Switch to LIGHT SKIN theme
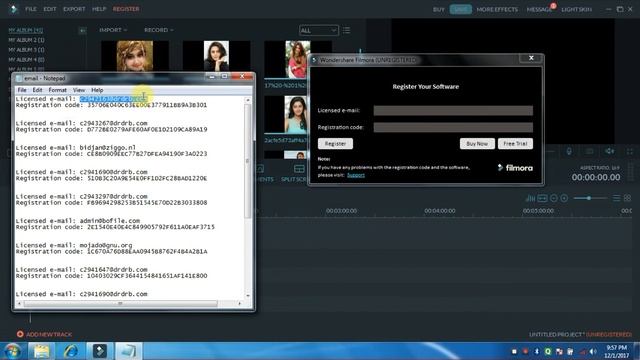Image resolution: width=640 pixels, height=360 pixels. pyautogui.click(x=576, y=9)
